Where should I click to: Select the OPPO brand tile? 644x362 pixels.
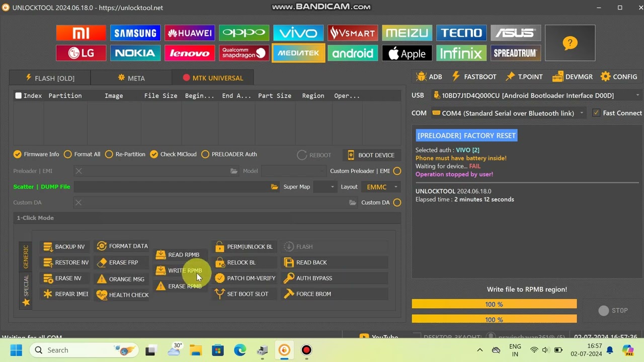(x=244, y=33)
